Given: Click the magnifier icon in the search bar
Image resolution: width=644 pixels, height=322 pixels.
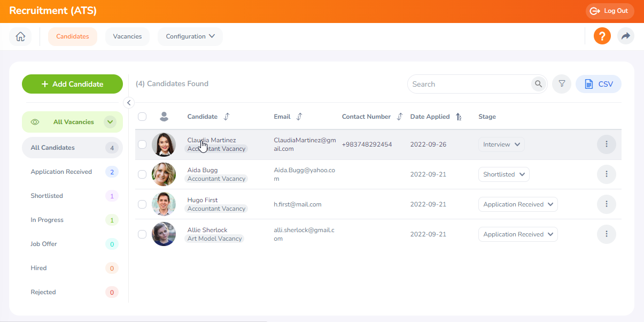Looking at the screenshot, I should click(x=538, y=84).
